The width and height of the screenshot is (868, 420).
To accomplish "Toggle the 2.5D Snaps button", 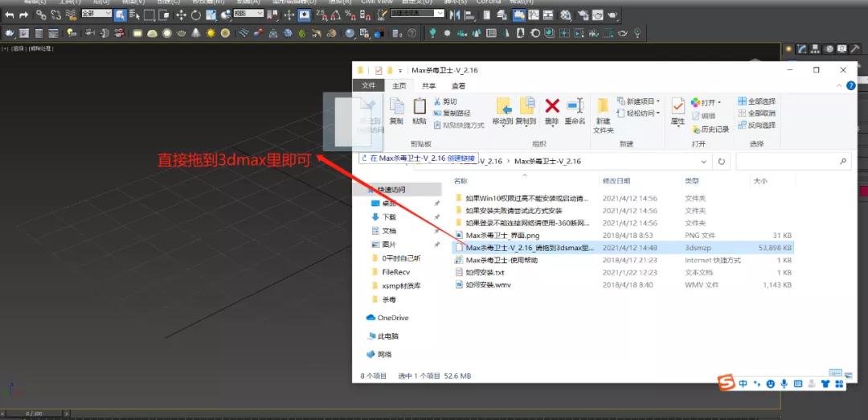I will pos(321,15).
